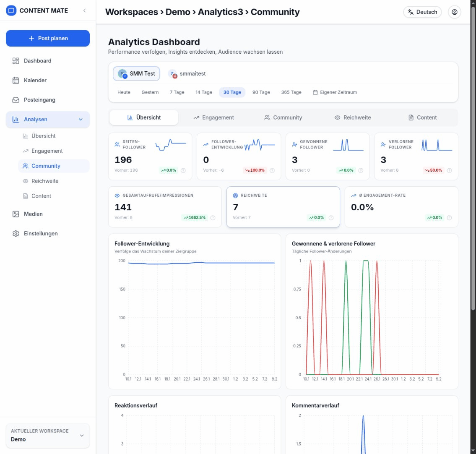Collapse the sidebar with the chevron arrow

pos(84,10)
